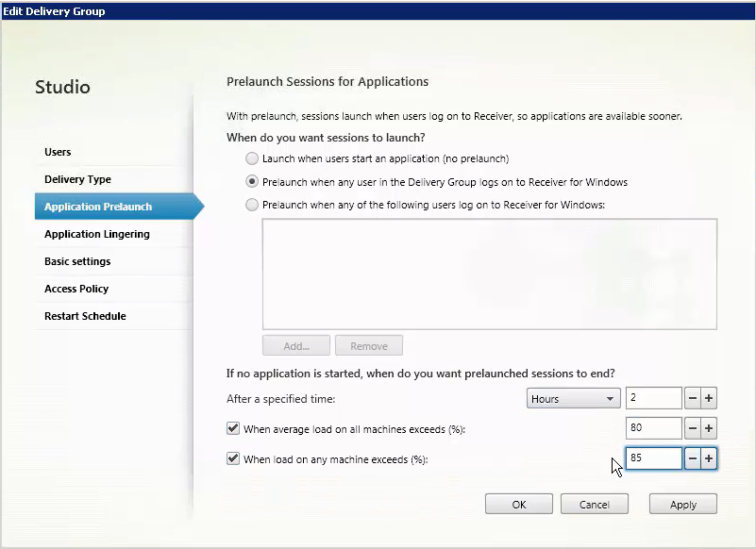The image size is (756, 549).
Task: Choose Prelaunch for the following users option
Action: point(252,205)
